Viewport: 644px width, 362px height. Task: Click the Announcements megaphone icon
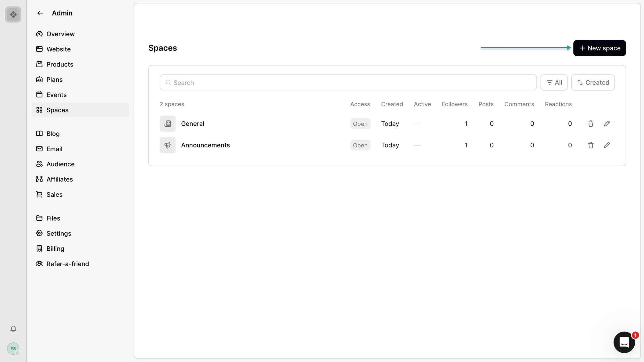click(x=168, y=145)
